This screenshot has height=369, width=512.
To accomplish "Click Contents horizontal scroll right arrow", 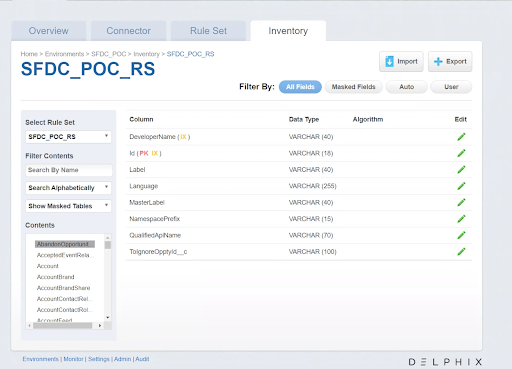I will [100, 325].
